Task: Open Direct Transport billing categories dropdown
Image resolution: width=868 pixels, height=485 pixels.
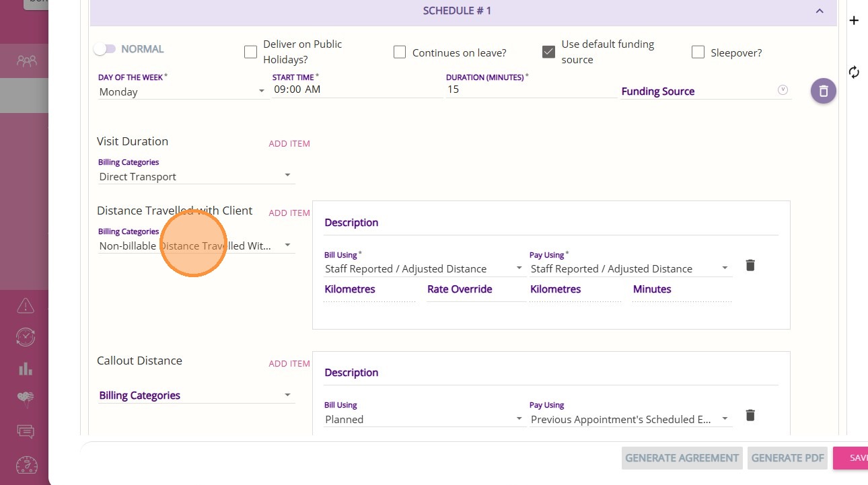Action: click(x=195, y=176)
